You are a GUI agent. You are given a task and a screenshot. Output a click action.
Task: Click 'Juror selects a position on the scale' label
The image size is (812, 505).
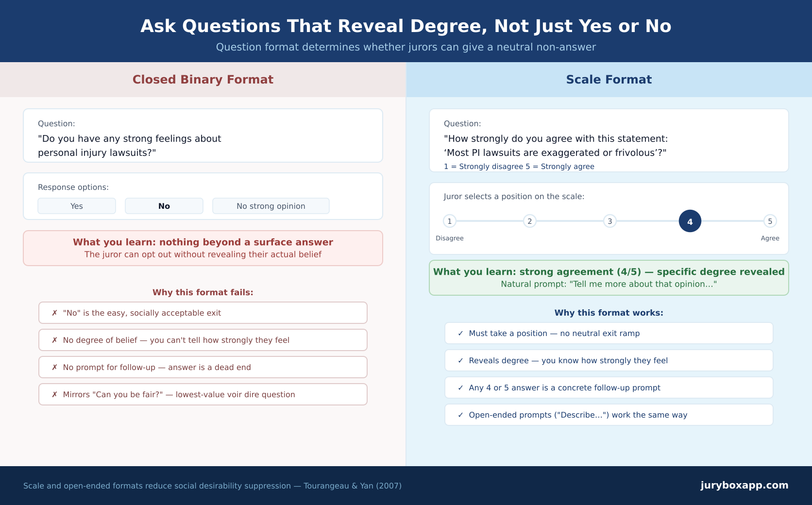[x=514, y=197]
